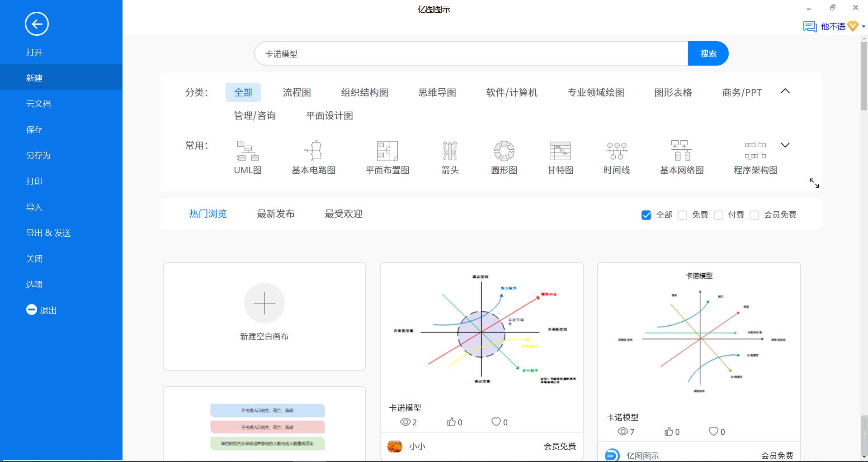Click the 搜索 button
Image resolution: width=868 pixels, height=462 pixels.
click(x=708, y=53)
